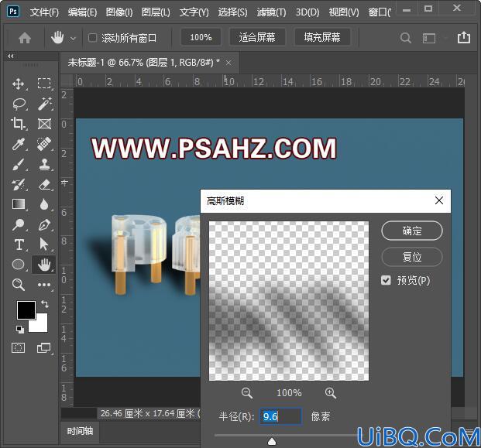Select the Brush tool

(x=19, y=164)
